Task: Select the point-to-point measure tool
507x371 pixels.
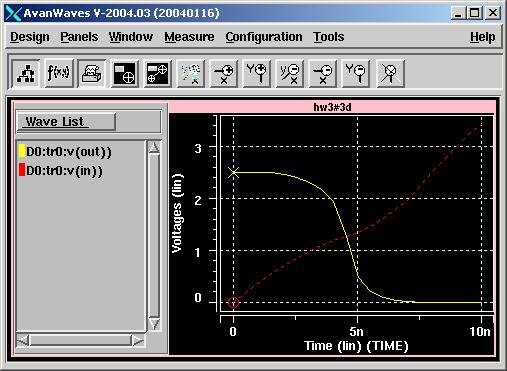Action: [x=158, y=73]
